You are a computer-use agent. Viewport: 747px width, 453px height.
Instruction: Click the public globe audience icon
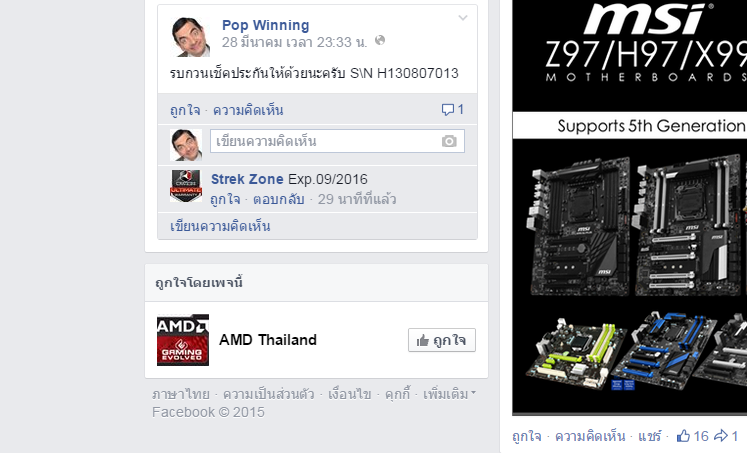380,40
